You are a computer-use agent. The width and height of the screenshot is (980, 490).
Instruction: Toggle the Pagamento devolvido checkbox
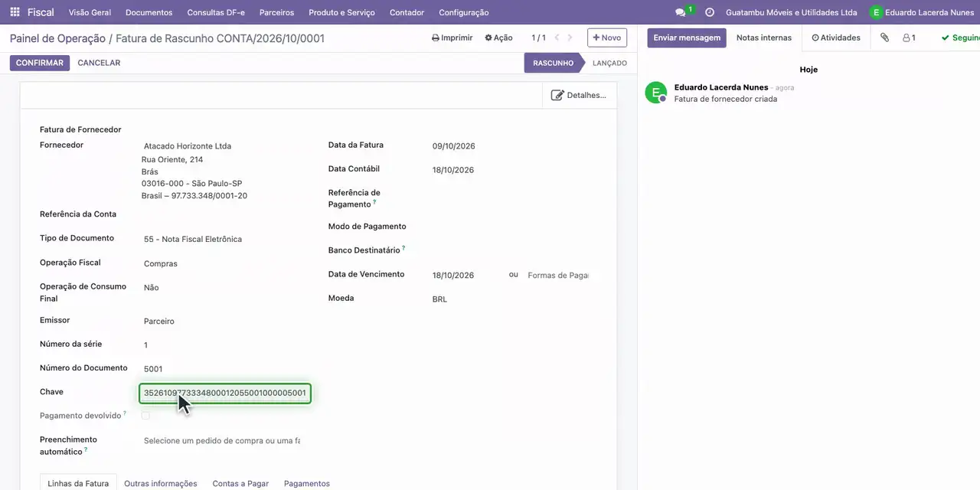coord(145,416)
